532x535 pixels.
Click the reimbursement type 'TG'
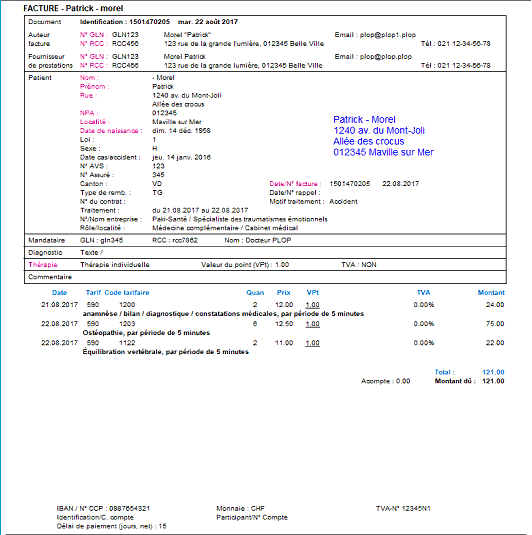click(x=157, y=193)
